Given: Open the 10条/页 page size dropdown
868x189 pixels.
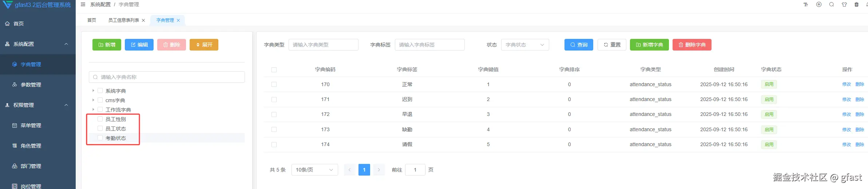Looking at the screenshot, I should (x=314, y=170).
